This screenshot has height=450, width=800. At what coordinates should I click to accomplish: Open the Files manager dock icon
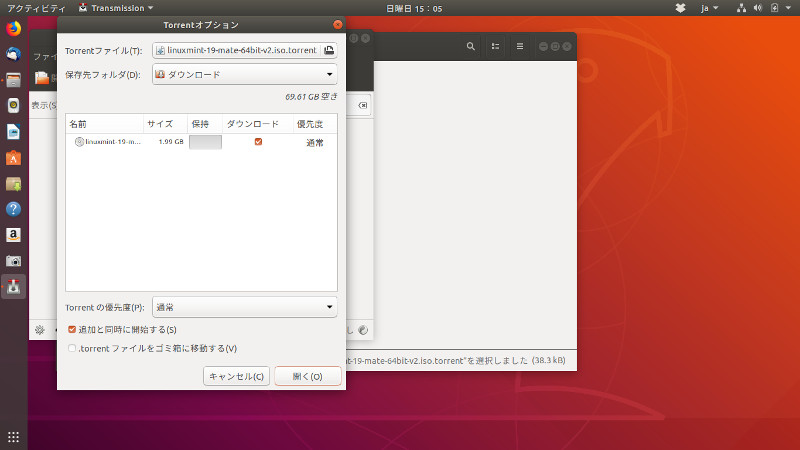coord(14,80)
